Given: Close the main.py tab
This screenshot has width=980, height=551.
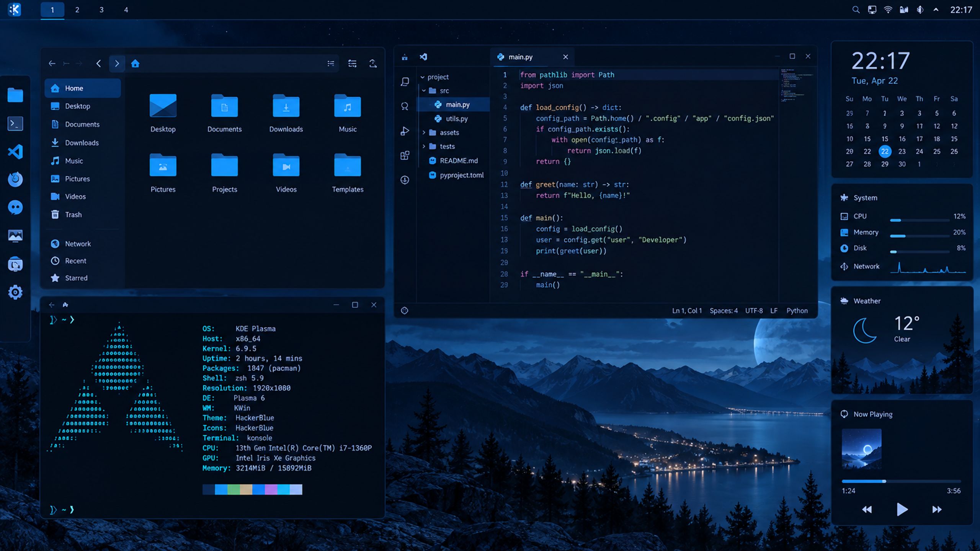Looking at the screenshot, I should pyautogui.click(x=565, y=57).
